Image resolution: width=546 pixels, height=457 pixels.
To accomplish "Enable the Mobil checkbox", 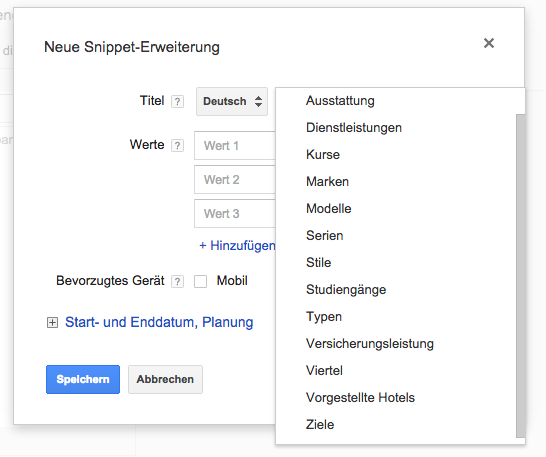I will coord(201,281).
